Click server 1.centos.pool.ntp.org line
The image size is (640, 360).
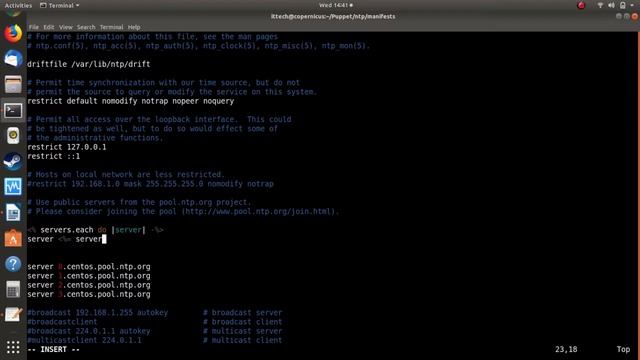(89, 276)
